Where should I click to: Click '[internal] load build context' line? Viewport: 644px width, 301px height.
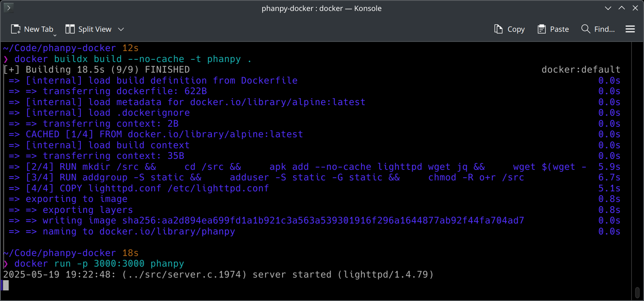click(x=99, y=145)
